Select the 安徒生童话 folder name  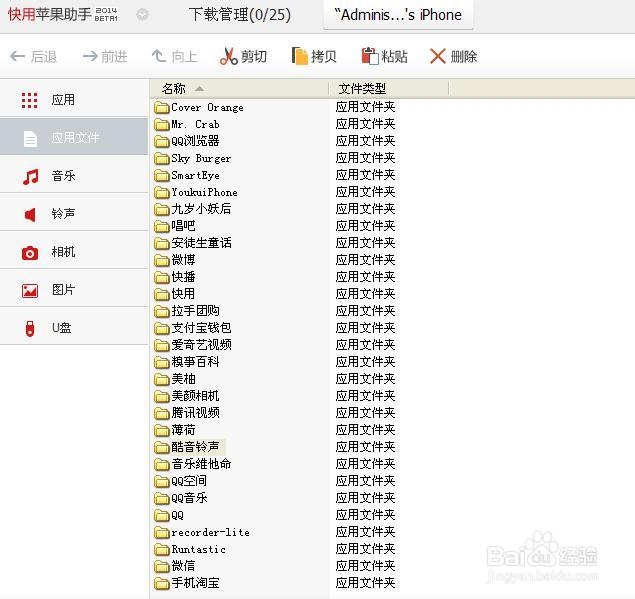(x=201, y=243)
